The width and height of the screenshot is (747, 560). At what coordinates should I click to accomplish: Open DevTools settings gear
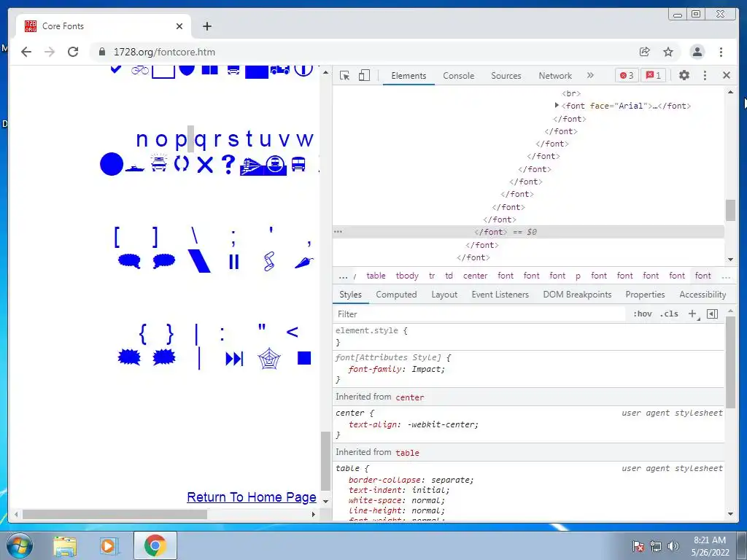(x=684, y=75)
